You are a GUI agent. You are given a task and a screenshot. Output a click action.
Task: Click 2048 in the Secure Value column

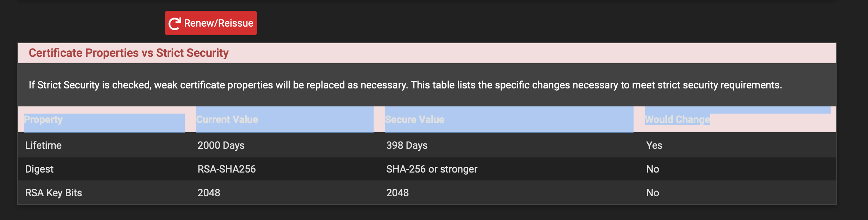(397, 193)
